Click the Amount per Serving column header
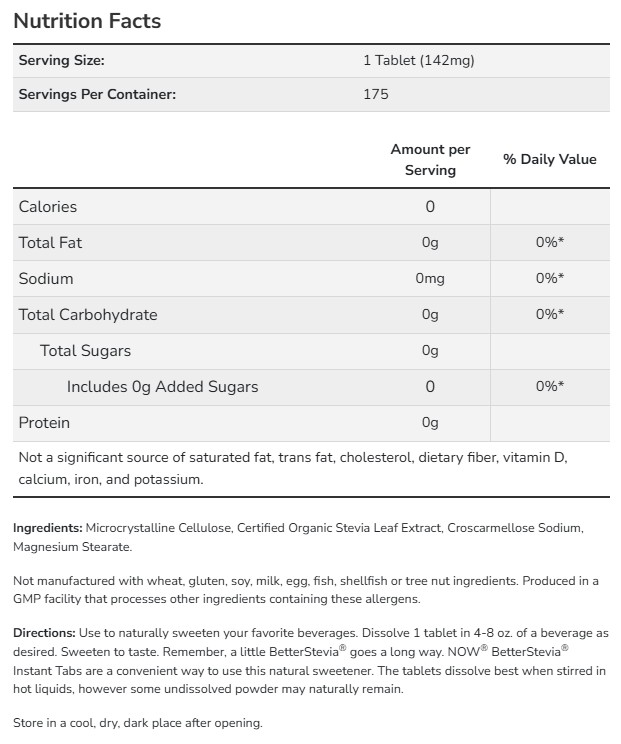Screen dimensions: 621x744 click(x=430, y=160)
